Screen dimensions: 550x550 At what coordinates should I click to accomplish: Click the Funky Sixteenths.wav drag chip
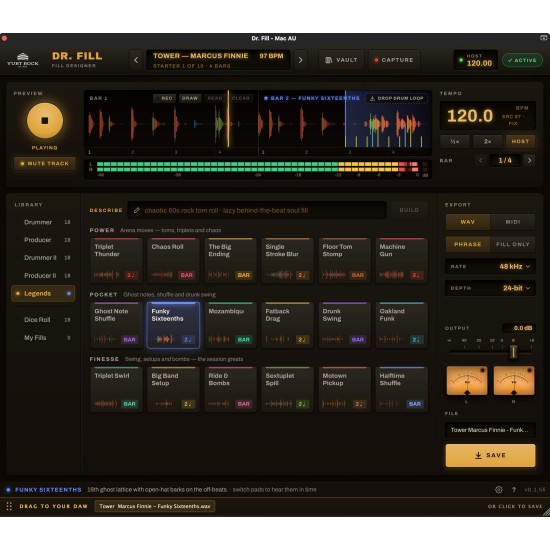click(155, 506)
